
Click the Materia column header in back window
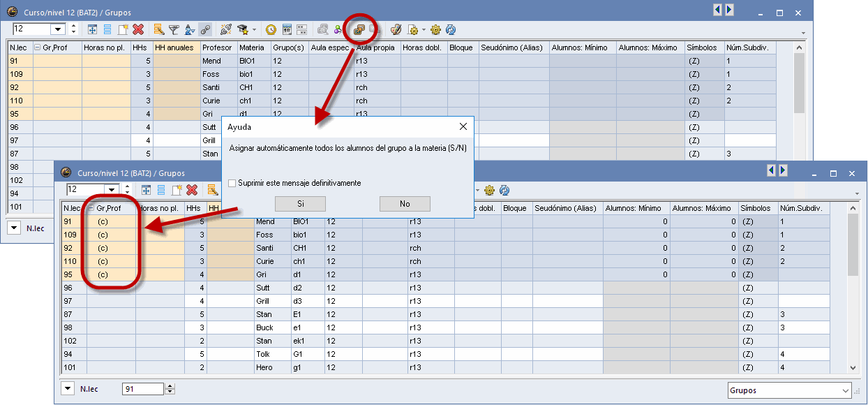254,47
